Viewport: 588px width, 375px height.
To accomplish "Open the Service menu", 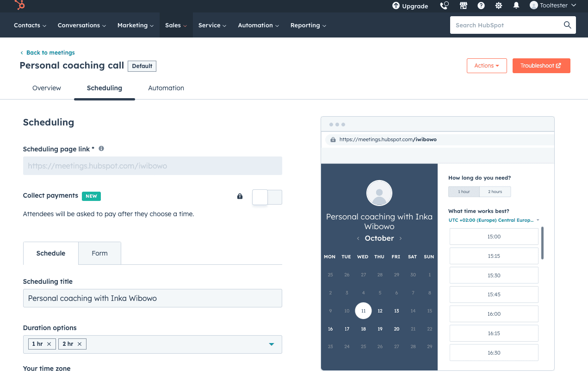I will coord(212,25).
